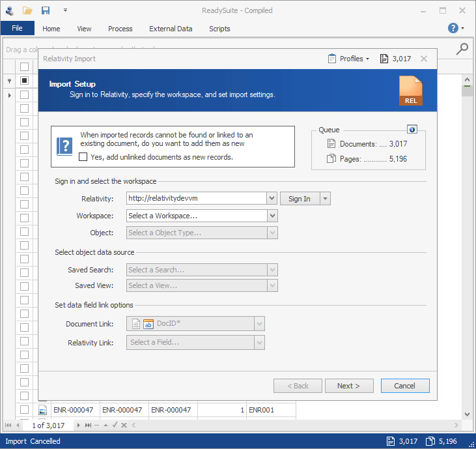Check the ENR-000047 row checkbox
This screenshot has width=476, height=449.
[x=24, y=410]
